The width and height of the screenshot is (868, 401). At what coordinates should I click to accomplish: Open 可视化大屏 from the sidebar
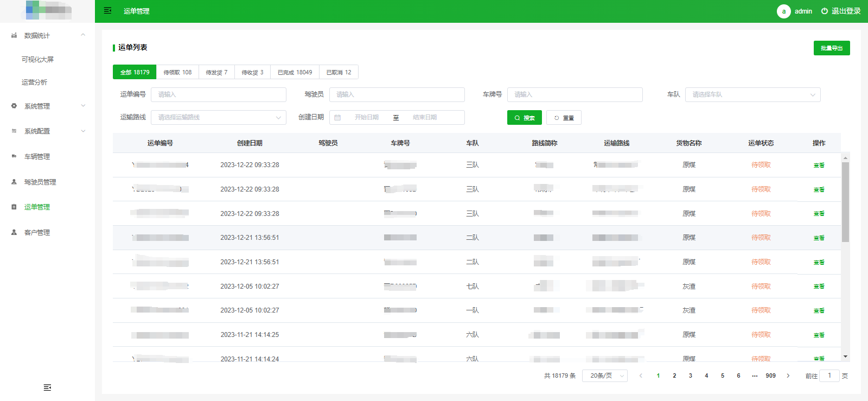click(37, 59)
